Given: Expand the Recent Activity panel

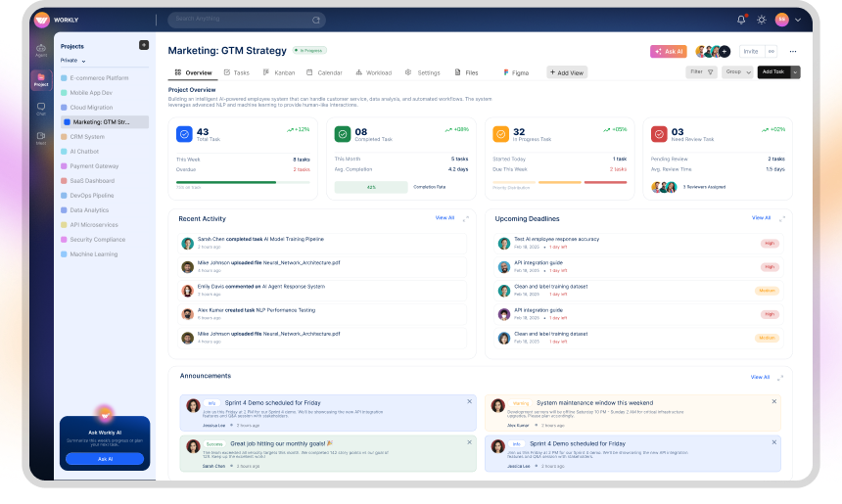Looking at the screenshot, I should coord(466,218).
